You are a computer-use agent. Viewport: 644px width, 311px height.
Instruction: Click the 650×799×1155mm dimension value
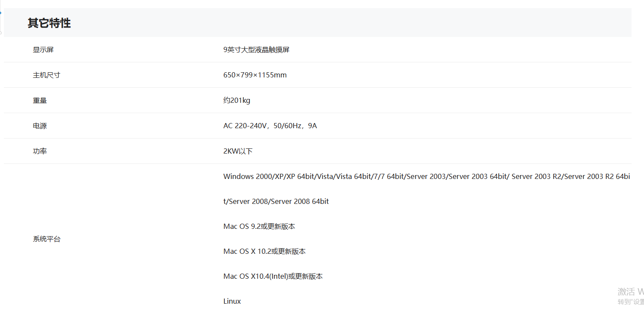[x=255, y=75]
